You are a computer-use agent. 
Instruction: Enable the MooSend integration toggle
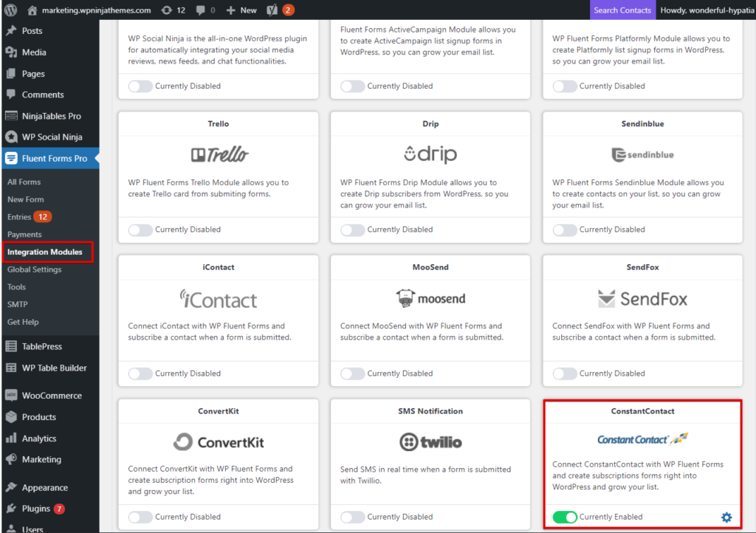pos(352,374)
